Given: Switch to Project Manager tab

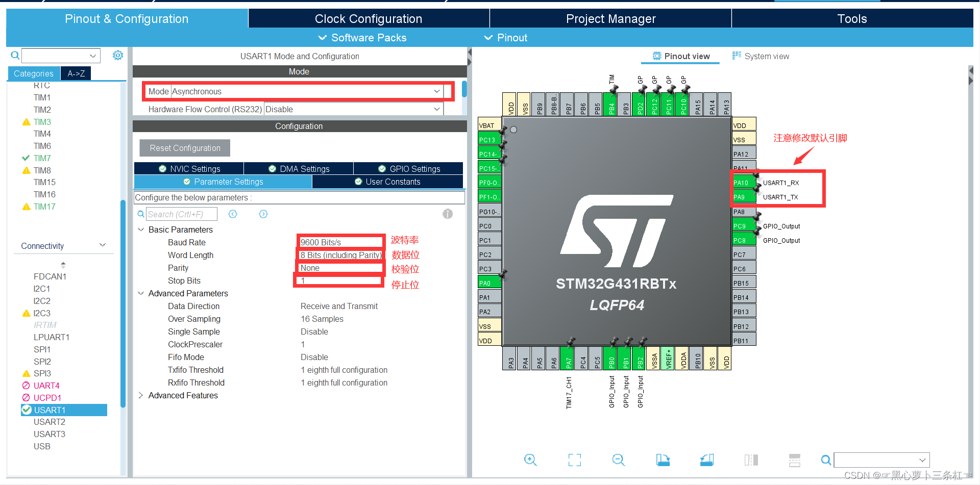Looking at the screenshot, I should (610, 19).
